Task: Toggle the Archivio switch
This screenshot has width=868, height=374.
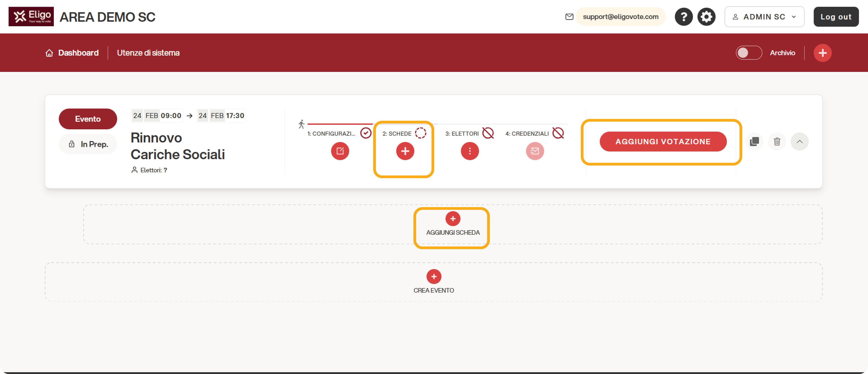Action: click(748, 53)
